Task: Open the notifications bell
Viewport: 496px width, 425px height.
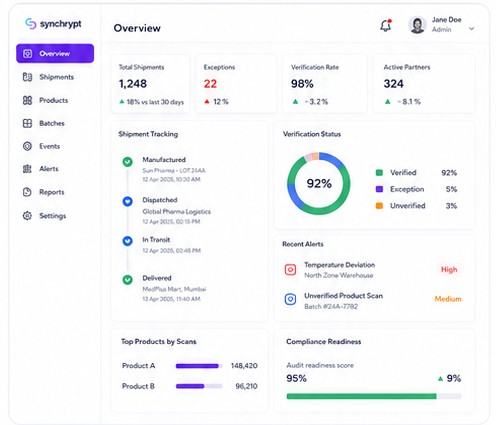Action: 386,25
